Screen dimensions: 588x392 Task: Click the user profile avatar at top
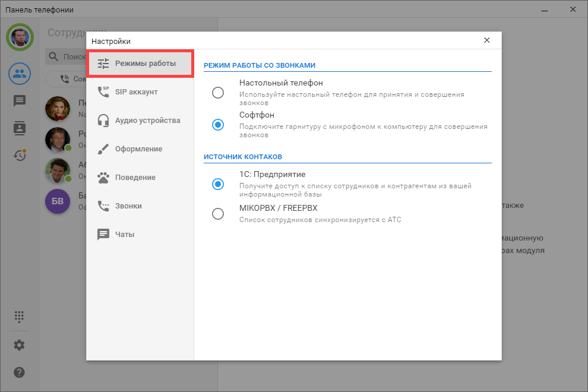[x=20, y=37]
